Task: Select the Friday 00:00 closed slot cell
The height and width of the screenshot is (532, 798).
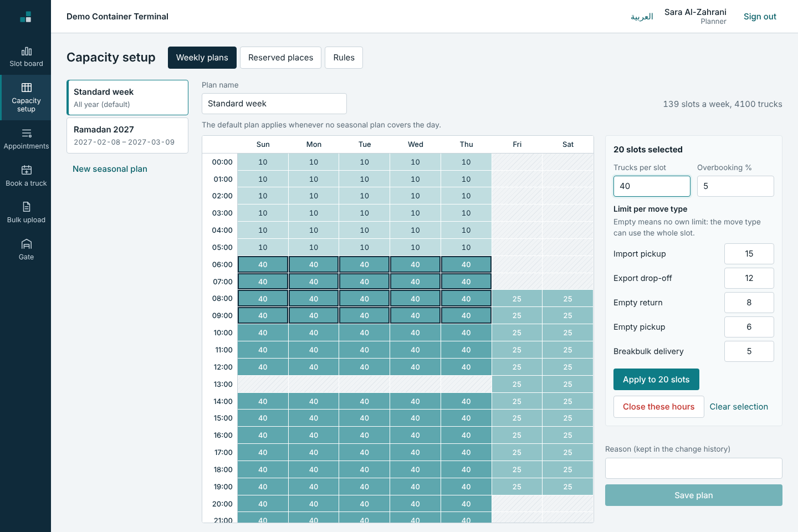Action: [x=517, y=162]
